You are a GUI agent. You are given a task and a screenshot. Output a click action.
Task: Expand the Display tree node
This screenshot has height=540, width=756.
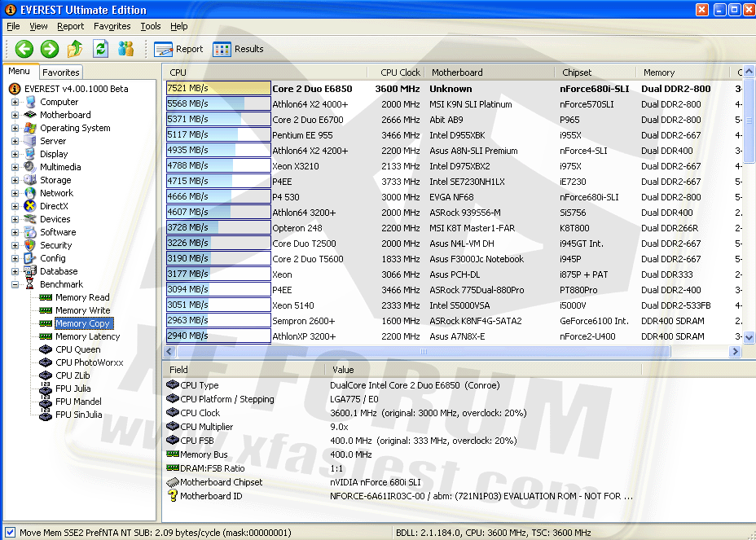15,154
